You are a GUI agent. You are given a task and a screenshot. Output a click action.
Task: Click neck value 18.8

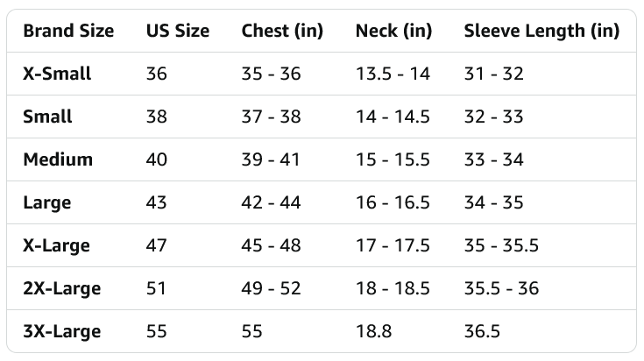pos(374,332)
